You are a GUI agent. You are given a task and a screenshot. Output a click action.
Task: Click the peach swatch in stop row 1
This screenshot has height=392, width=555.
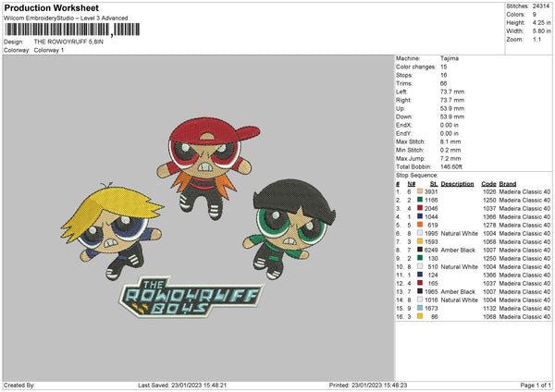pos(420,191)
